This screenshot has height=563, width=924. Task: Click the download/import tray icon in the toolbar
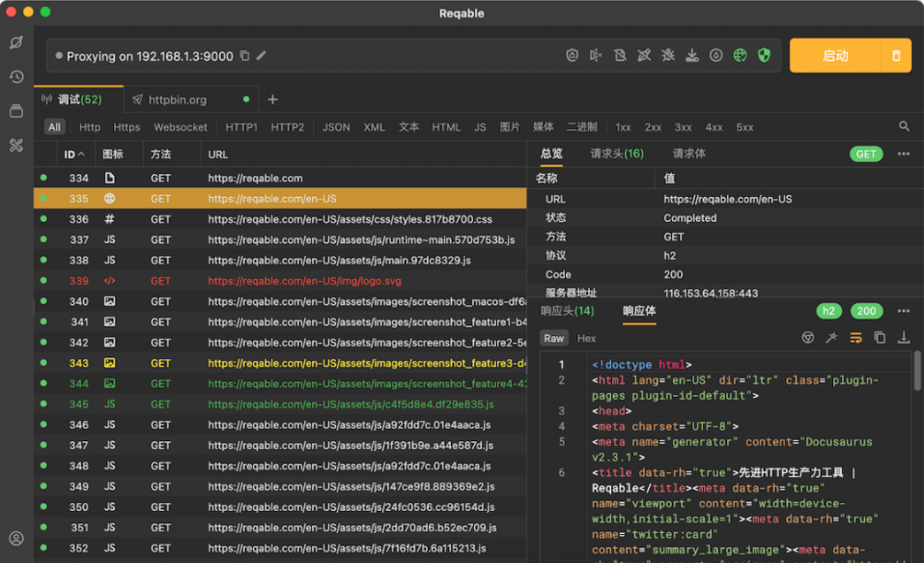tap(692, 55)
